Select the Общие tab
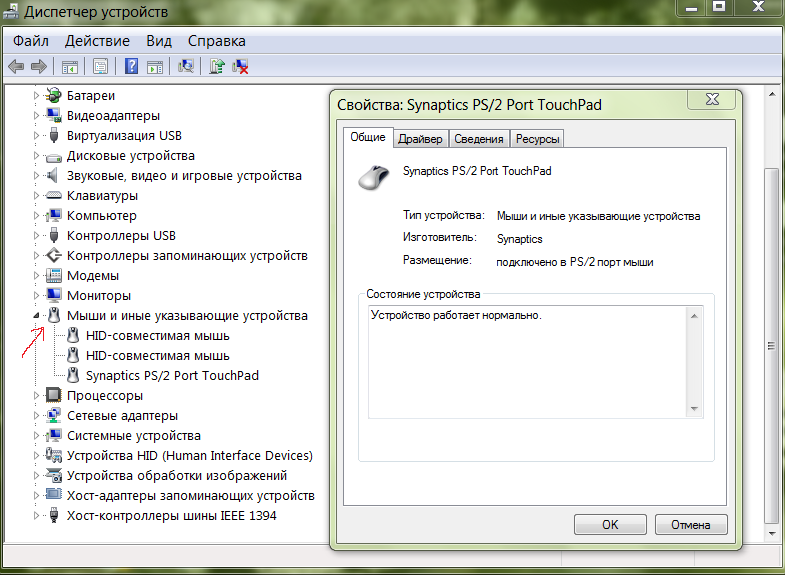785x575 pixels. [367, 138]
